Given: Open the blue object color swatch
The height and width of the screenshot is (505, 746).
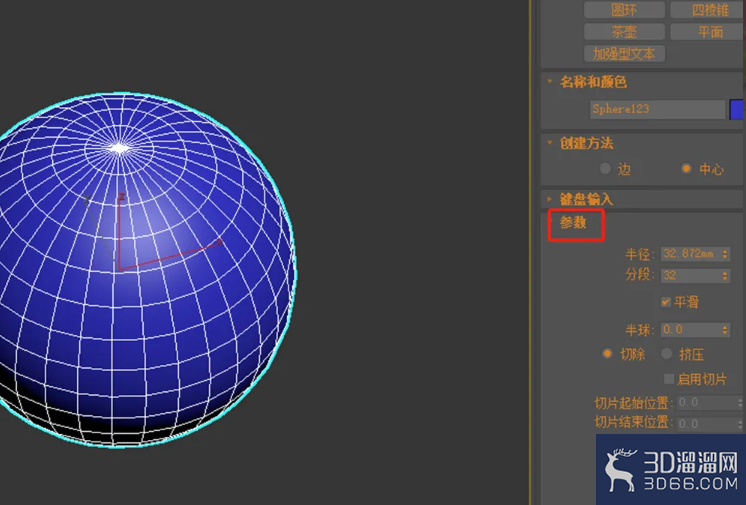Looking at the screenshot, I should point(736,109).
